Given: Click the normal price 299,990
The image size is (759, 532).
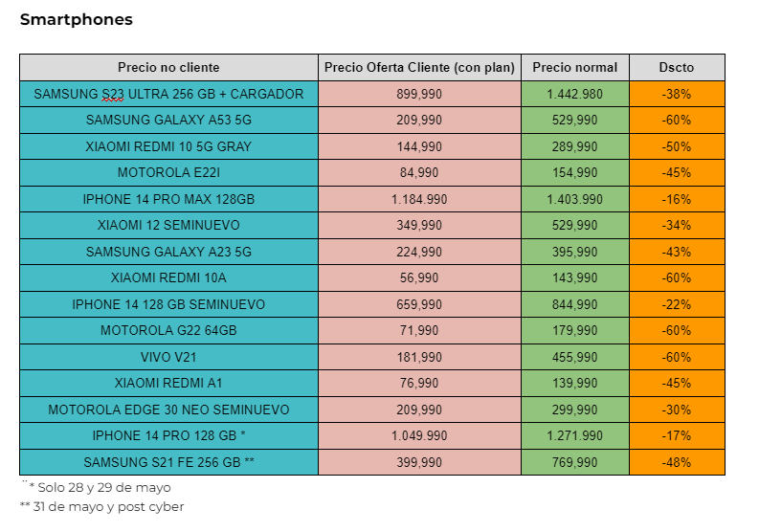Looking at the screenshot, I should click(x=574, y=410).
